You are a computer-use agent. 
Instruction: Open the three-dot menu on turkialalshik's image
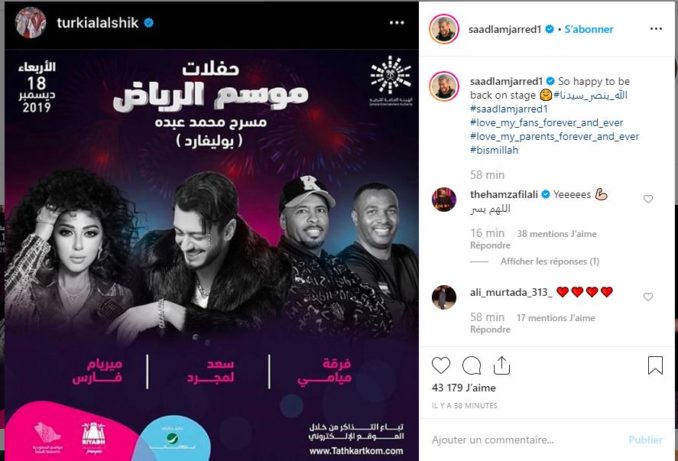point(397,22)
